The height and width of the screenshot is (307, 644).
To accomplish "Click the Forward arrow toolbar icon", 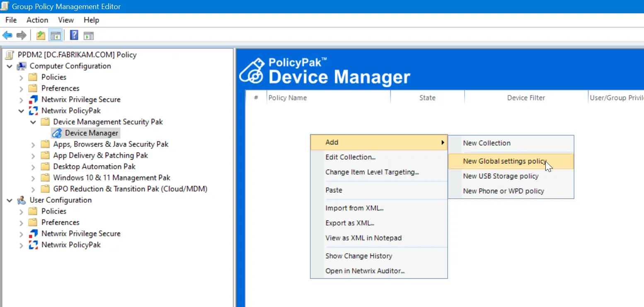I will [22, 36].
